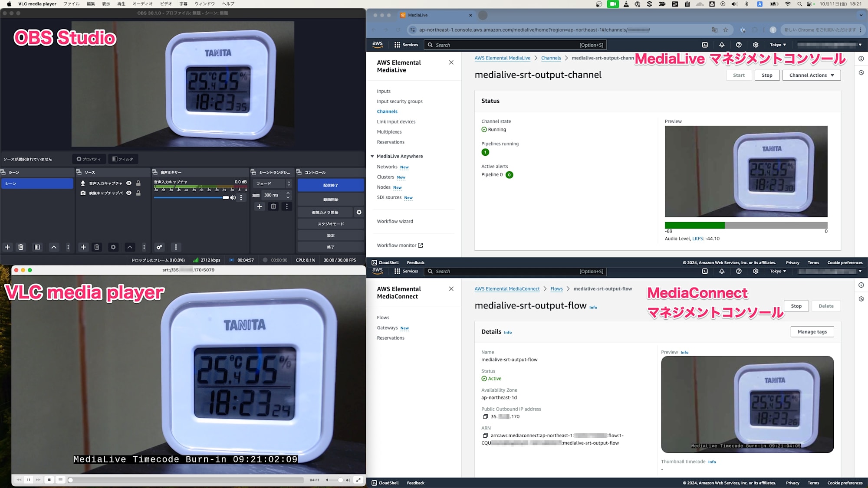Open Chrome tab list chevron

pos(861,15)
